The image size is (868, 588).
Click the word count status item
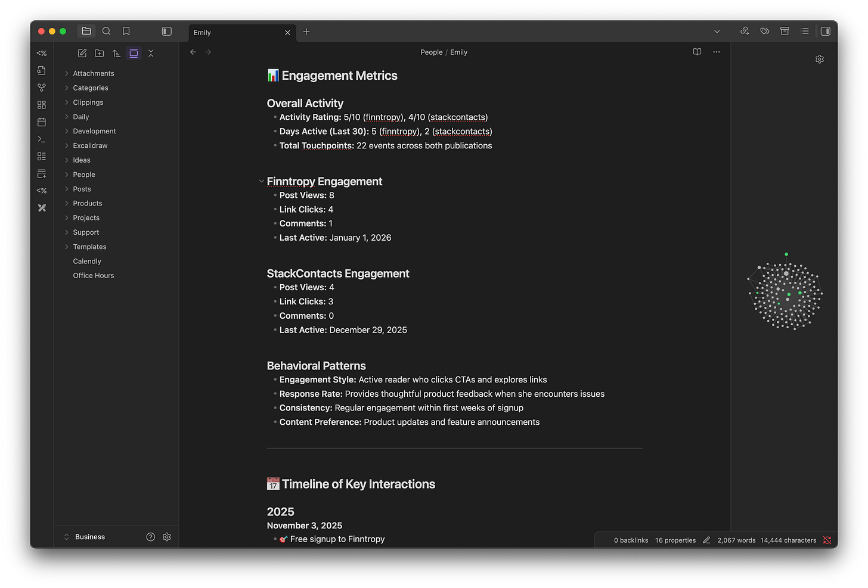point(736,540)
